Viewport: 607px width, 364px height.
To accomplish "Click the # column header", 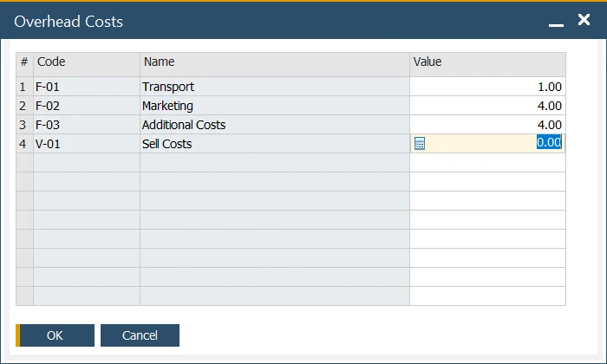I will [x=24, y=62].
